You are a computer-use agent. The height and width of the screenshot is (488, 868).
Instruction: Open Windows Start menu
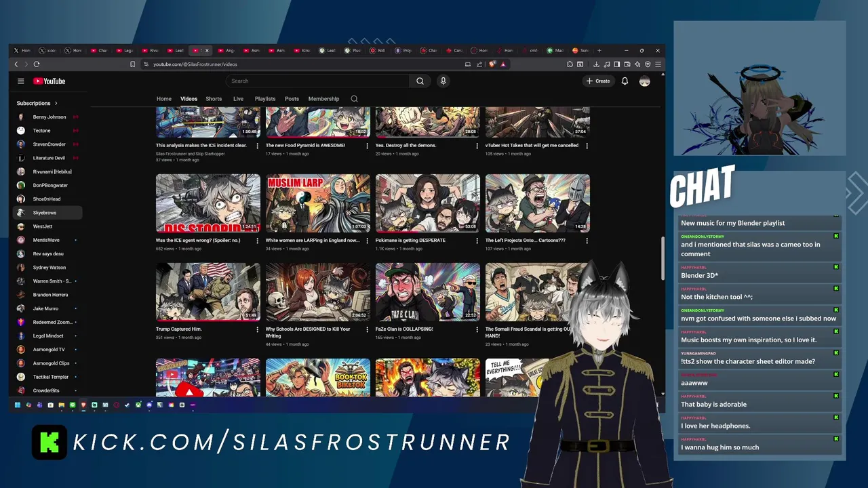(x=18, y=405)
